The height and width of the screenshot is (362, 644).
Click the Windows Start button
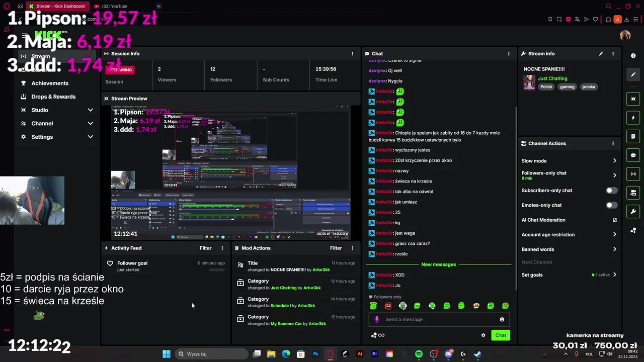tap(166, 354)
